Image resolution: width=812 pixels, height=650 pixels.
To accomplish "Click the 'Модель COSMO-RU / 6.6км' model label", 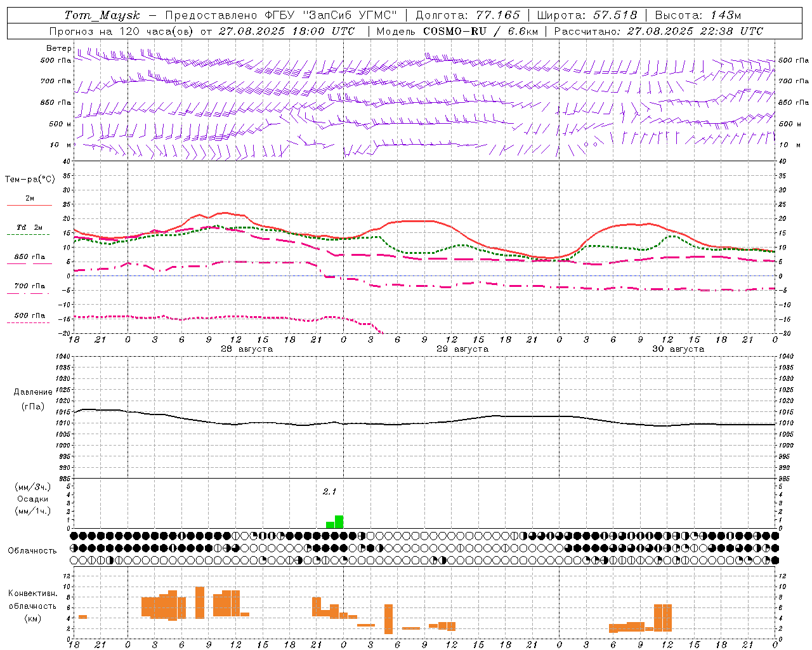I will pos(457,31).
